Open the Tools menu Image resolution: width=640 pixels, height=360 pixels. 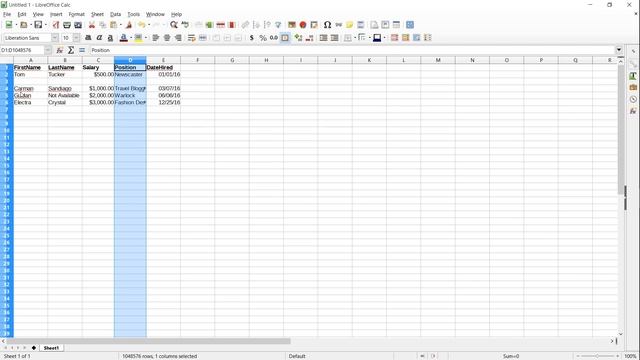[133, 14]
